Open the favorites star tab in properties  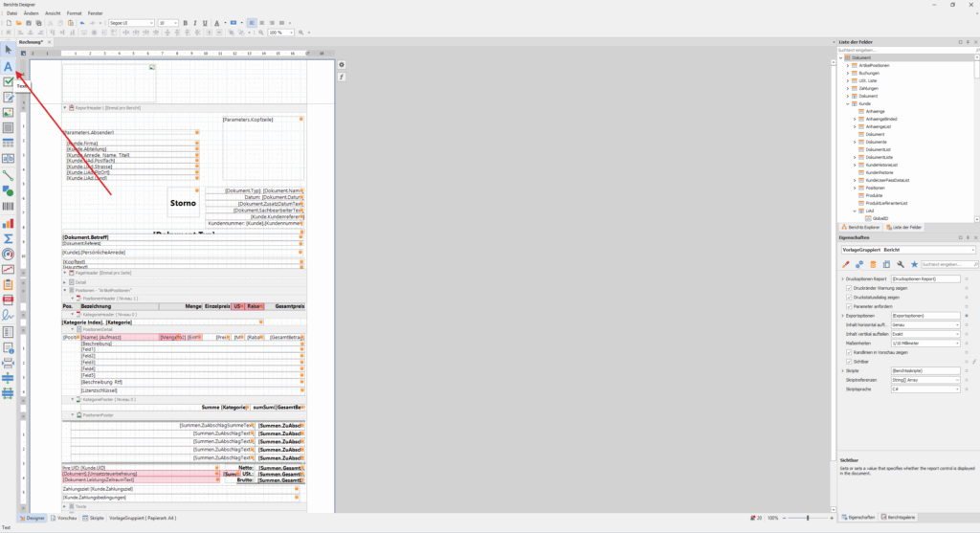(x=914, y=263)
